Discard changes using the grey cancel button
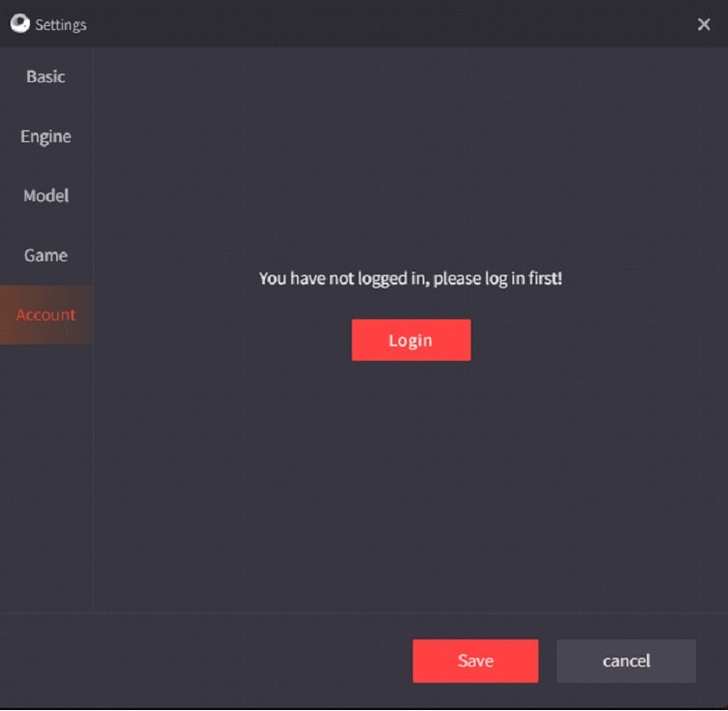 click(x=626, y=661)
